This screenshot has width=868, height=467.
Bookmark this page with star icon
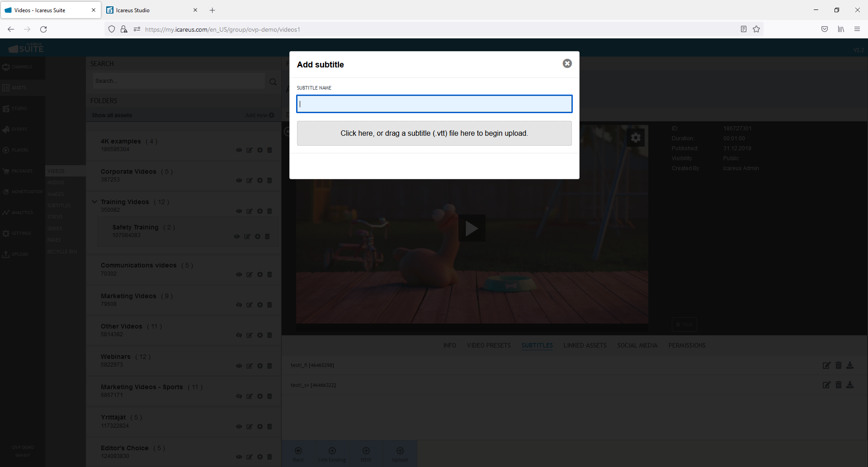[x=756, y=29]
